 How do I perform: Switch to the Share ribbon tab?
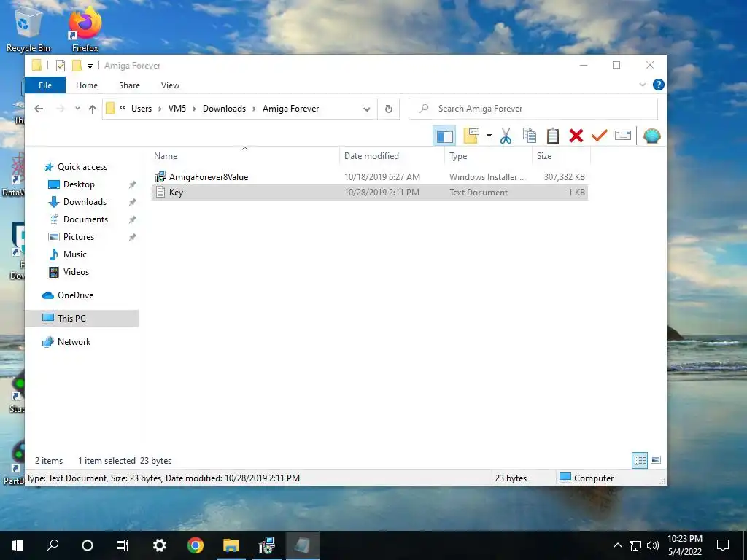click(x=130, y=85)
